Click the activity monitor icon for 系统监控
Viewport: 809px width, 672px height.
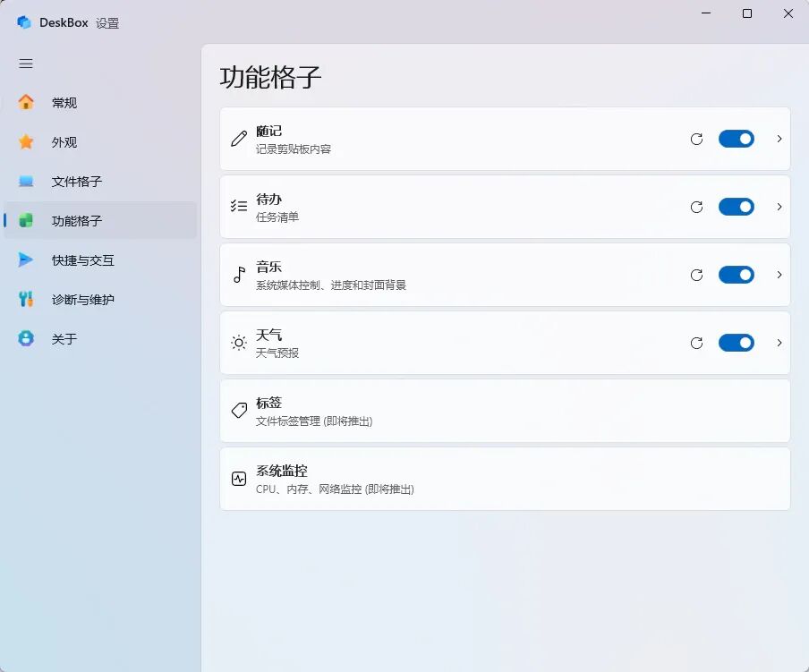[239, 479]
